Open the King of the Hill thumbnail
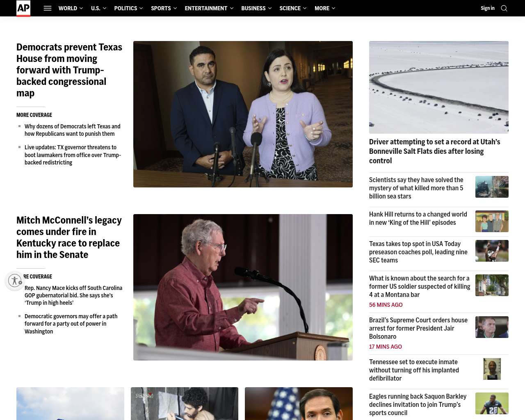Screen dimensions: 525x420 click(492, 221)
